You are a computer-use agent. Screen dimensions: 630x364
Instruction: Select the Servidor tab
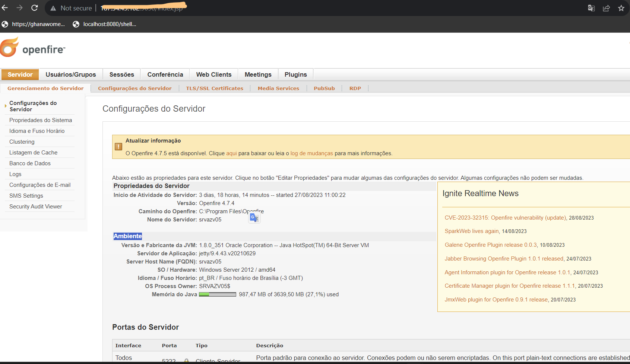(20, 74)
